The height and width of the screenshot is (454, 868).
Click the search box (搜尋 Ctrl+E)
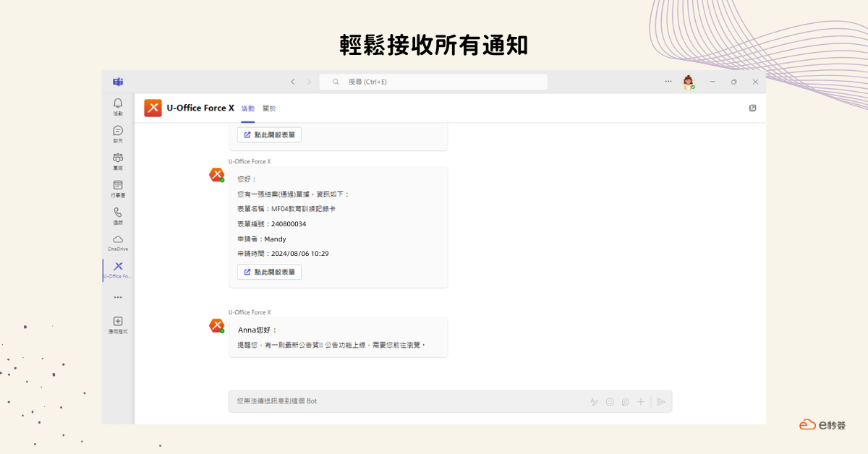(x=433, y=82)
